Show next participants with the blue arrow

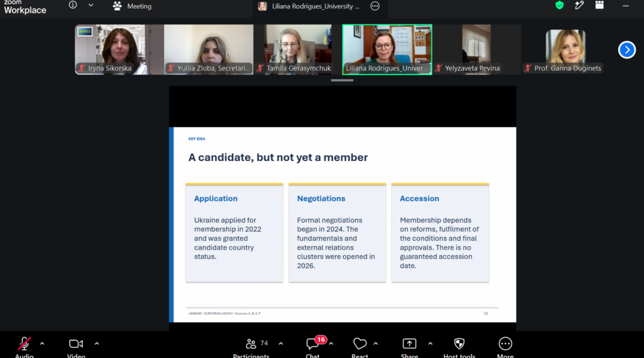click(627, 50)
